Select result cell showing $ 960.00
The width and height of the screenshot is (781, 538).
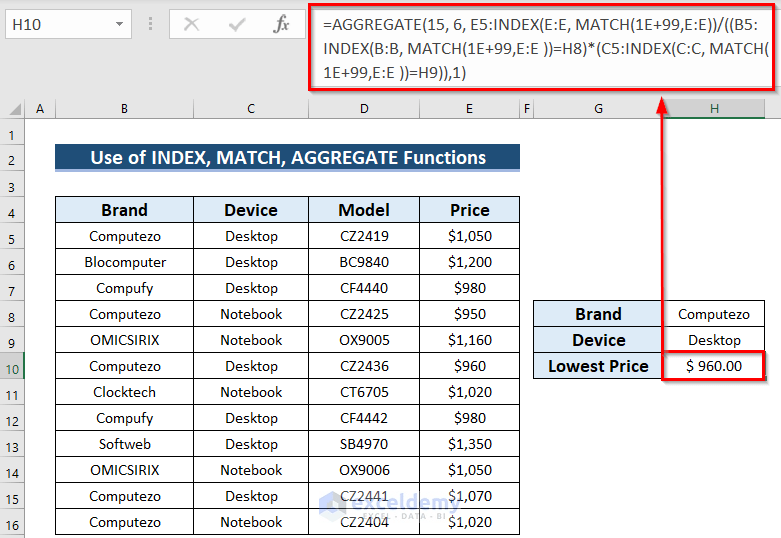[714, 366]
